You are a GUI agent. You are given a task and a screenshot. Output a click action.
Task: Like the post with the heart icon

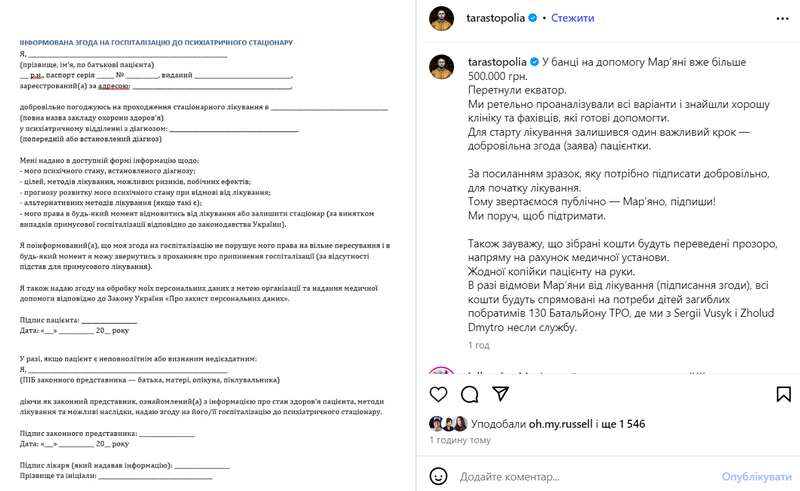click(x=440, y=393)
